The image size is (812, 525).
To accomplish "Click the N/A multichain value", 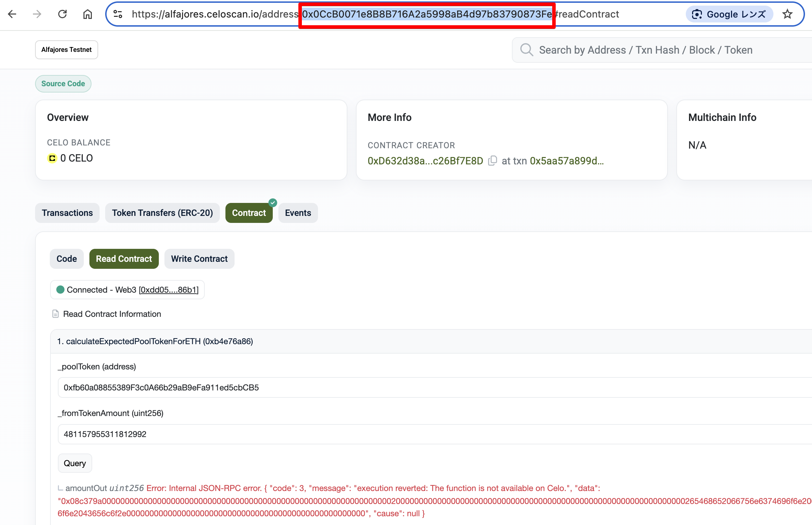I will pos(697,145).
